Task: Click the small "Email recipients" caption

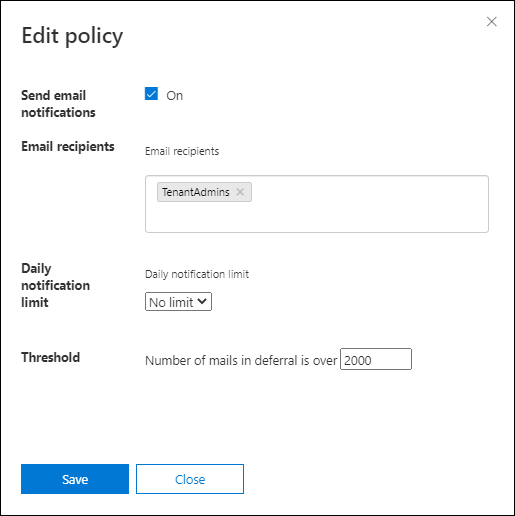Action: (x=182, y=151)
